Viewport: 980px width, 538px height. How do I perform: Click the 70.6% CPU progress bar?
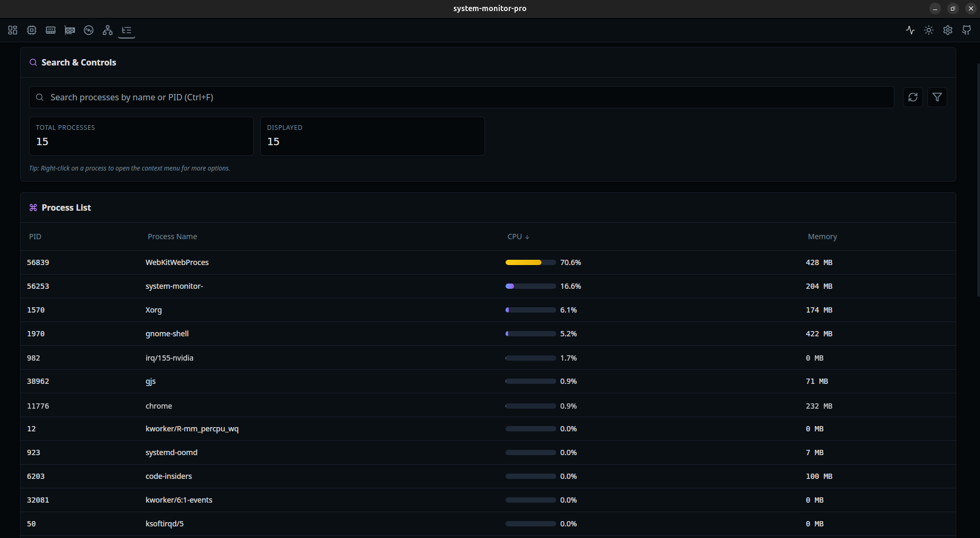[x=530, y=262]
